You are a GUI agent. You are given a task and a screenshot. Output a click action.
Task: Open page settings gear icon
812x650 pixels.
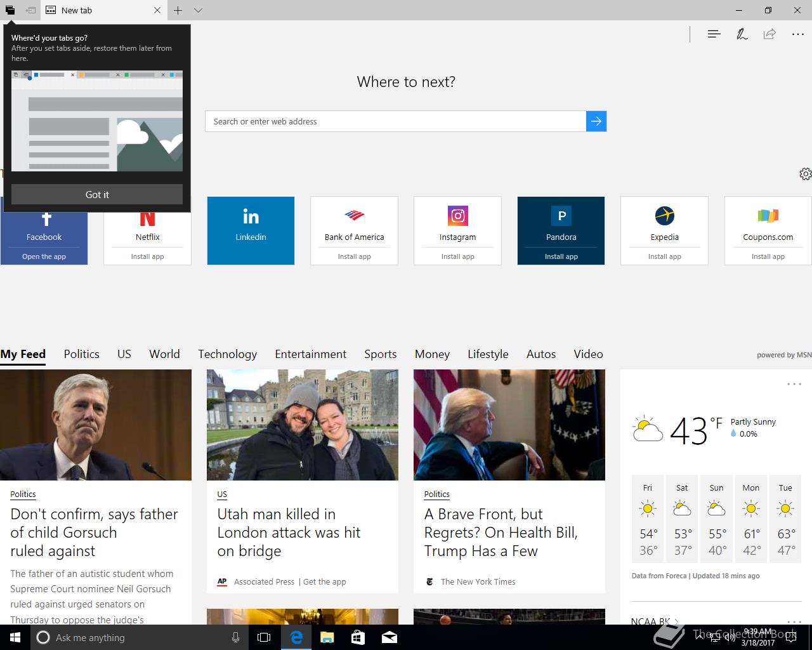(x=805, y=174)
